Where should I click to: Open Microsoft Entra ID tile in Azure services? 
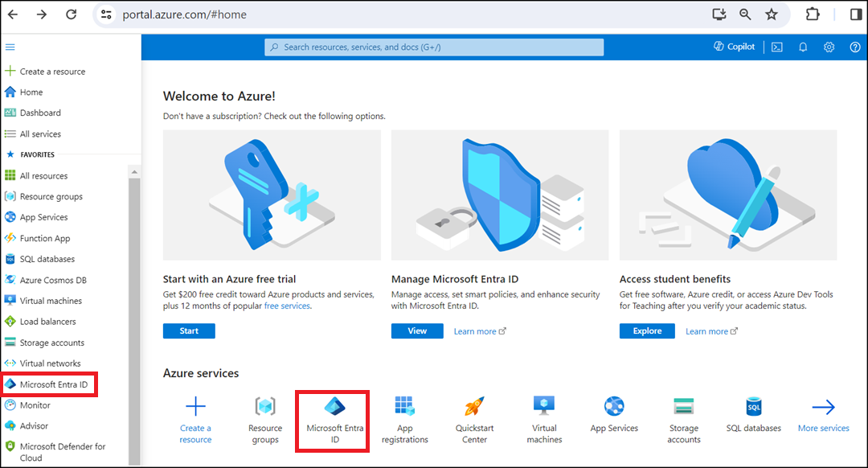pyautogui.click(x=335, y=420)
